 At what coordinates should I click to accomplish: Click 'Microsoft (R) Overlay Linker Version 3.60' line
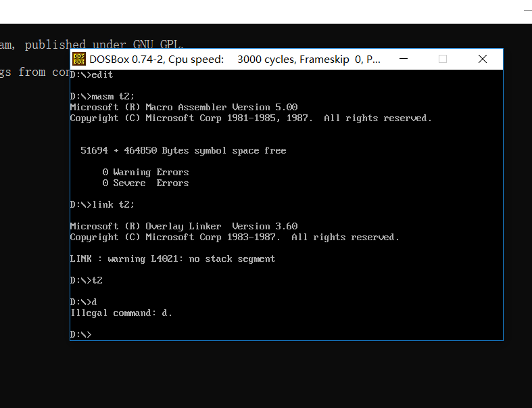(x=184, y=226)
